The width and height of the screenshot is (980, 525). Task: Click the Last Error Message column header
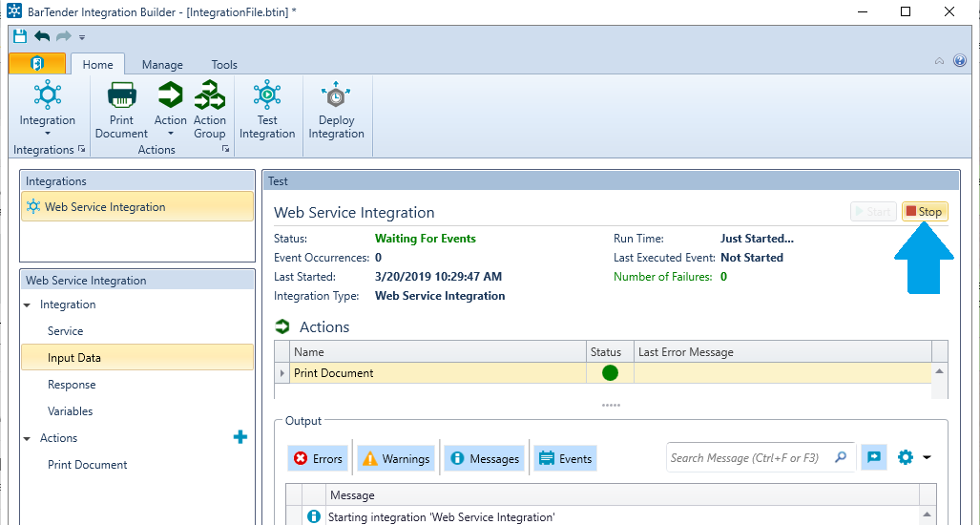(782, 352)
